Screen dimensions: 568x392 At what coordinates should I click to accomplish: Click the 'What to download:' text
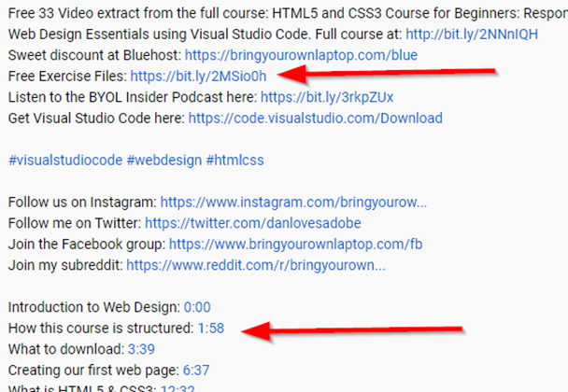[x=66, y=350]
